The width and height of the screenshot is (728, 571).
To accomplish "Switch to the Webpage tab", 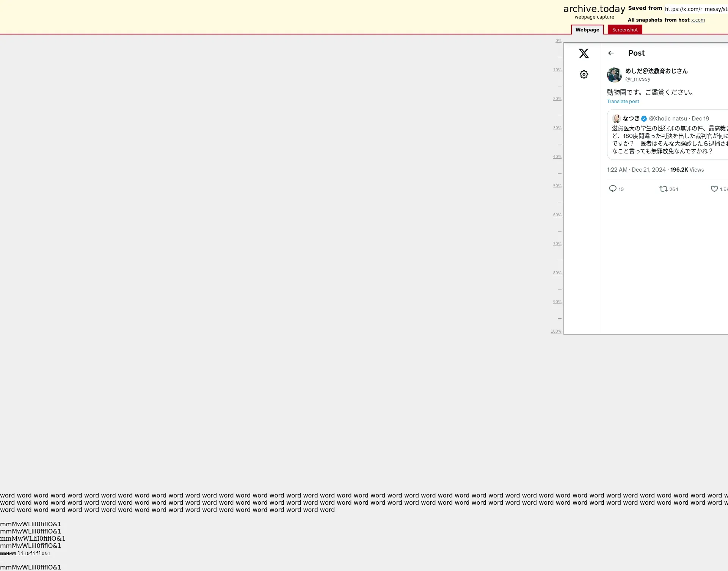I will pos(587,30).
